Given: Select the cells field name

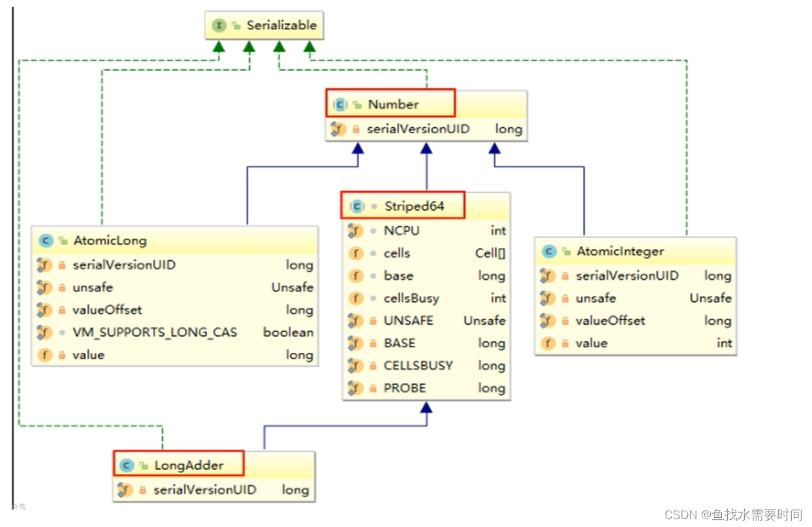Looking at the screenshot, I should pyautogui.click(x=397, y=253).
